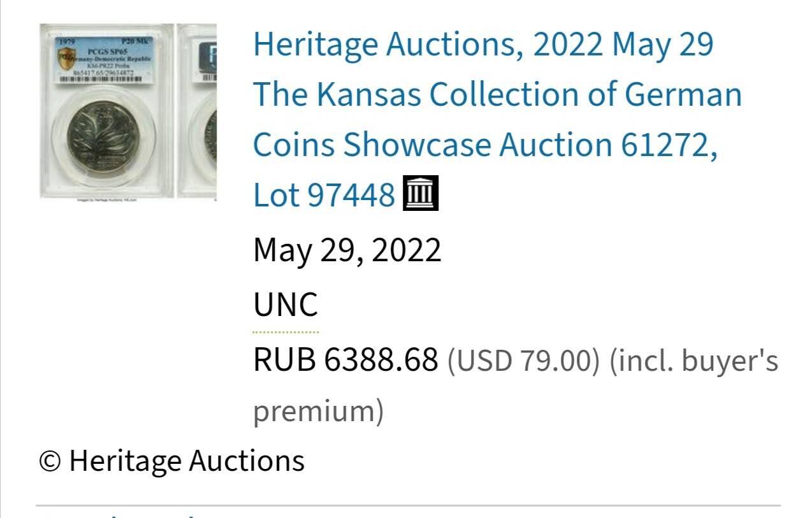Click the museum icon beside Lot 97448
The width and height of the screenshot is (812, 518).
[421, 194]
